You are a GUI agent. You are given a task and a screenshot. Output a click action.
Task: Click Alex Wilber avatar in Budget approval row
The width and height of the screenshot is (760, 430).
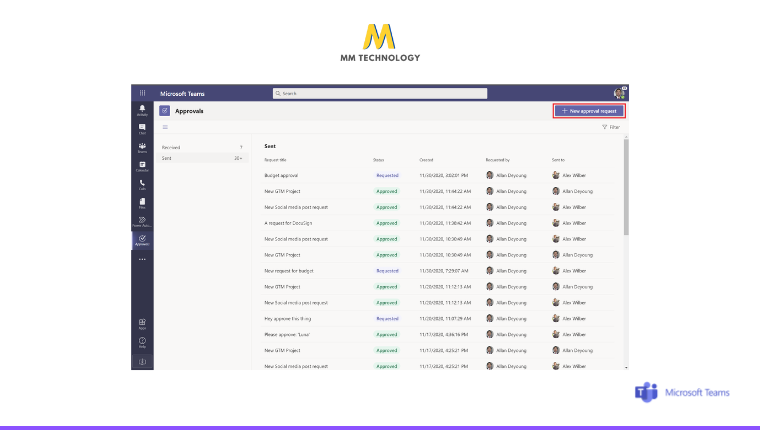[x=556, y=175]
